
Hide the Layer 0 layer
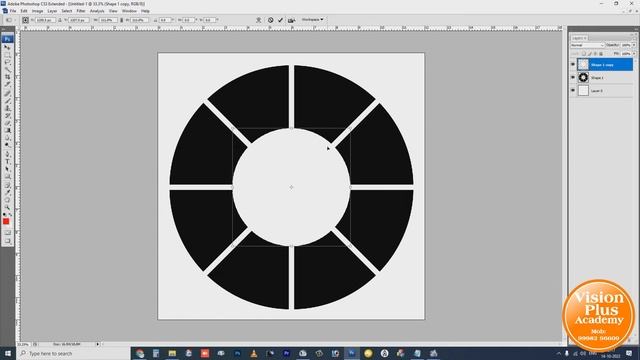tap(573, 90)
